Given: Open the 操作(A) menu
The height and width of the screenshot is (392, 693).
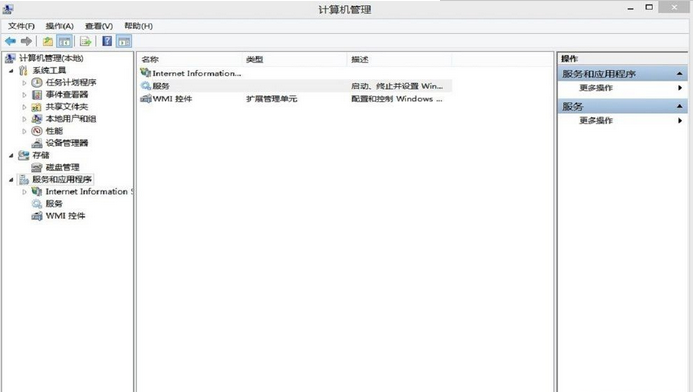Looking at the screenshot, I should [x=60, y=26].
